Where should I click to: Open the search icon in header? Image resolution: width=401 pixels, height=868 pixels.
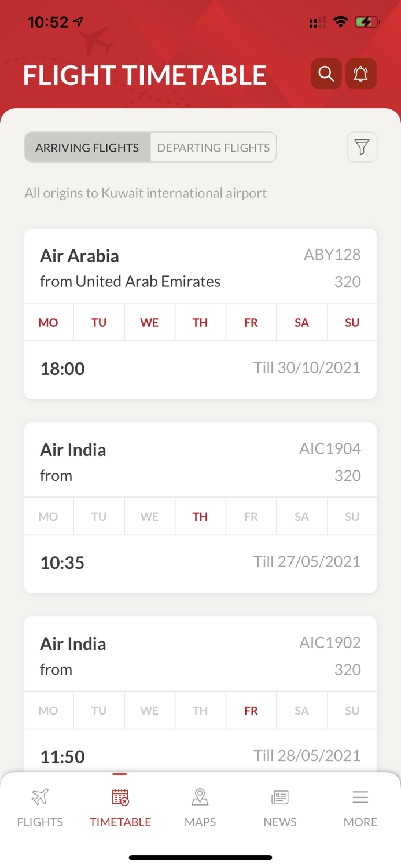(326, 73)
